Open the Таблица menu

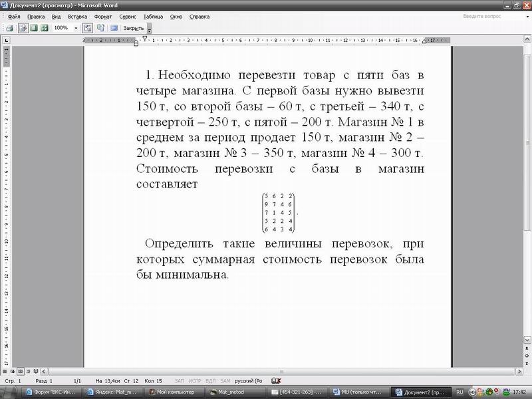point(153,17)
